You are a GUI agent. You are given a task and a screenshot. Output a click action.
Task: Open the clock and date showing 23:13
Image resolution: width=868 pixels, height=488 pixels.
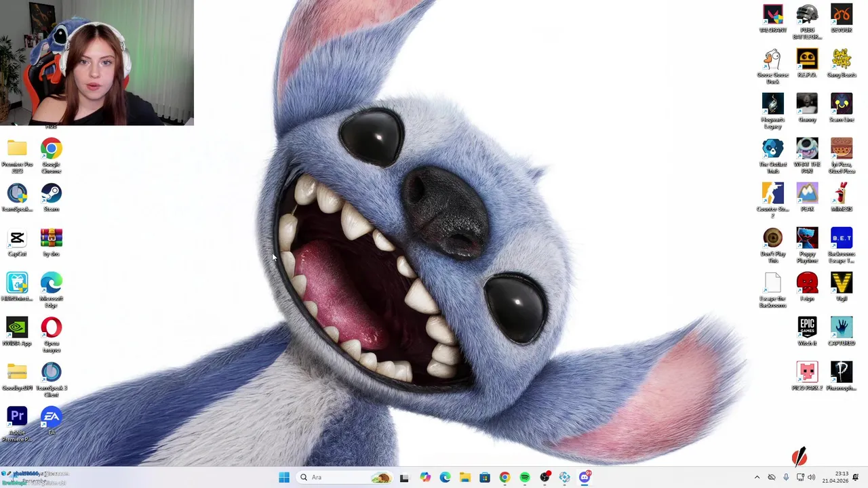click(x=835, y=477)
